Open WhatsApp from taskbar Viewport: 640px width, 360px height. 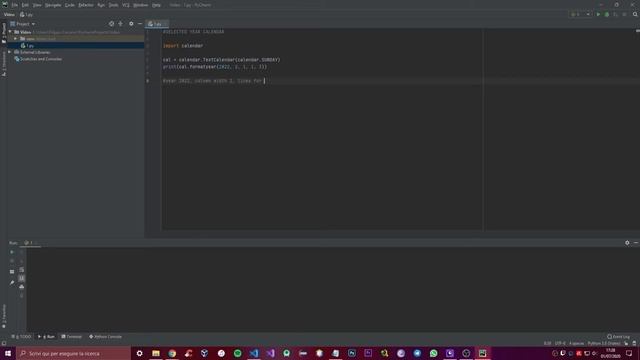433,353
